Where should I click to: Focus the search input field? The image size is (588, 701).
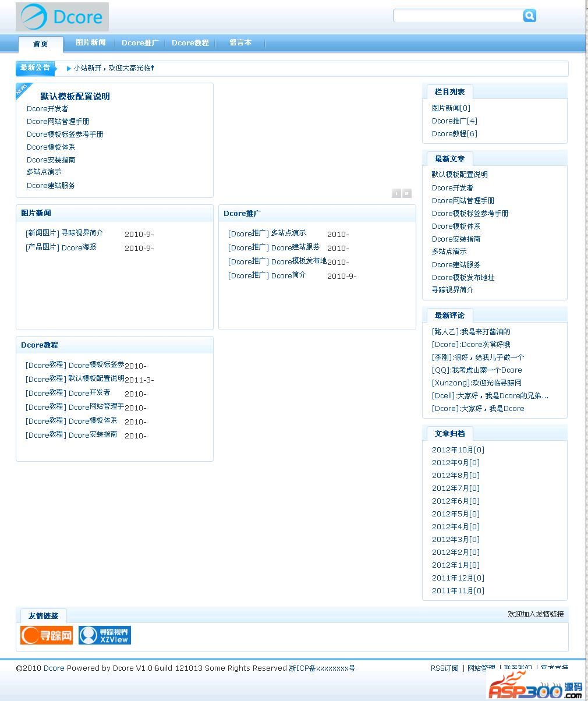point(458,16)
